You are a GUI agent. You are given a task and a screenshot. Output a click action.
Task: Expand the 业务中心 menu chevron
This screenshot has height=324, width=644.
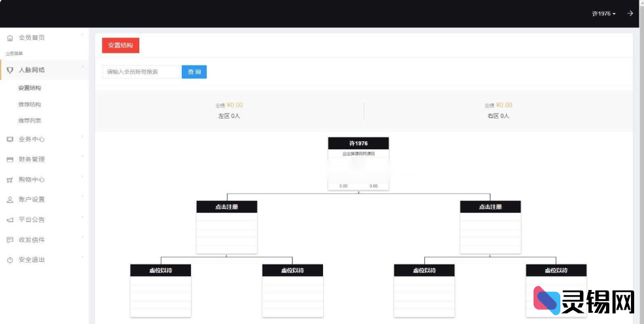82,137
